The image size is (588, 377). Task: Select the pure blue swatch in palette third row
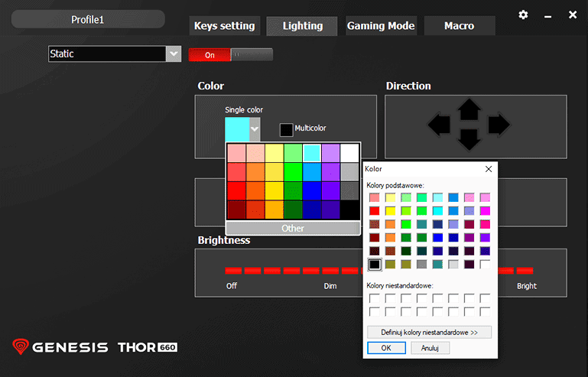tap(312, 190)
